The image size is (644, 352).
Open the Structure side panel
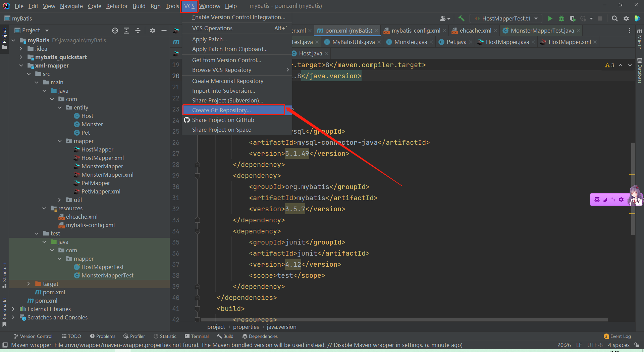tap(4, 275)
